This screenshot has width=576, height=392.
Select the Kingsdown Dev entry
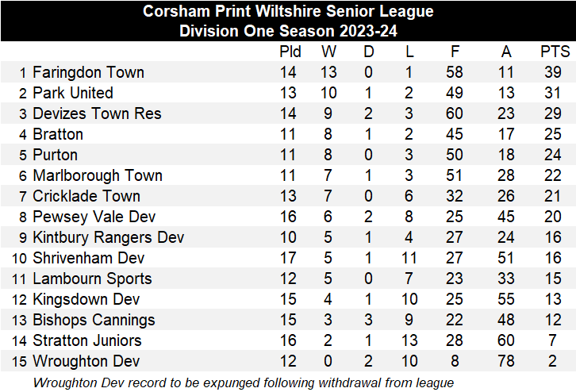click(86, 299)
